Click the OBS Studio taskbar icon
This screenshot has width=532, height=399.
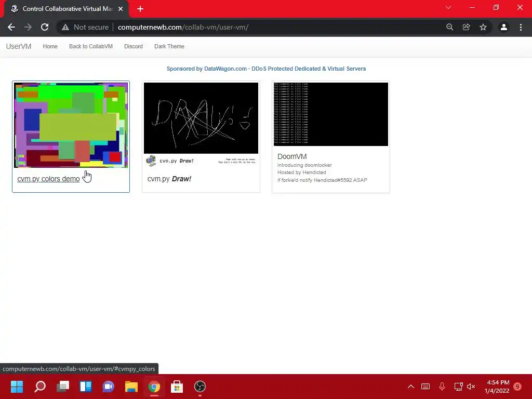click(200, 387)
